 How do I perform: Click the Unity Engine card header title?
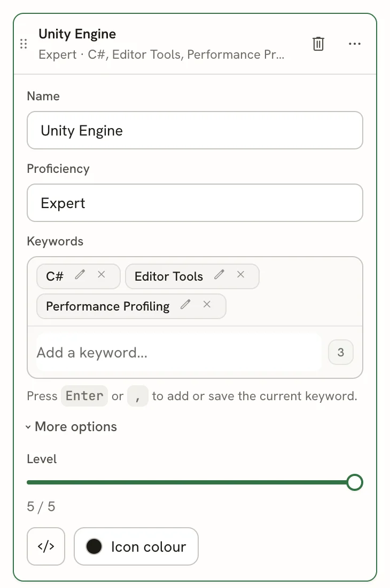(x=77, y=34)
